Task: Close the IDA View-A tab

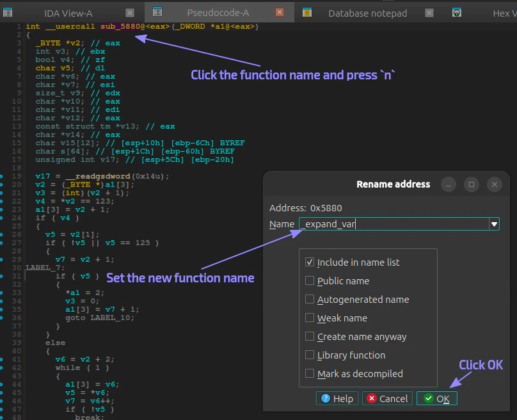Action: click(x=130, y=13)
